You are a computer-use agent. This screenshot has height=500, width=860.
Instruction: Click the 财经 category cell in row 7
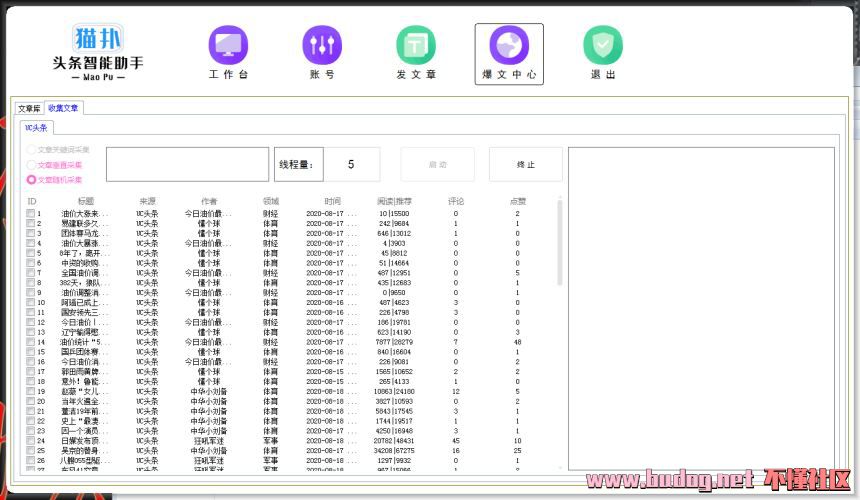[x=270, y=273]
